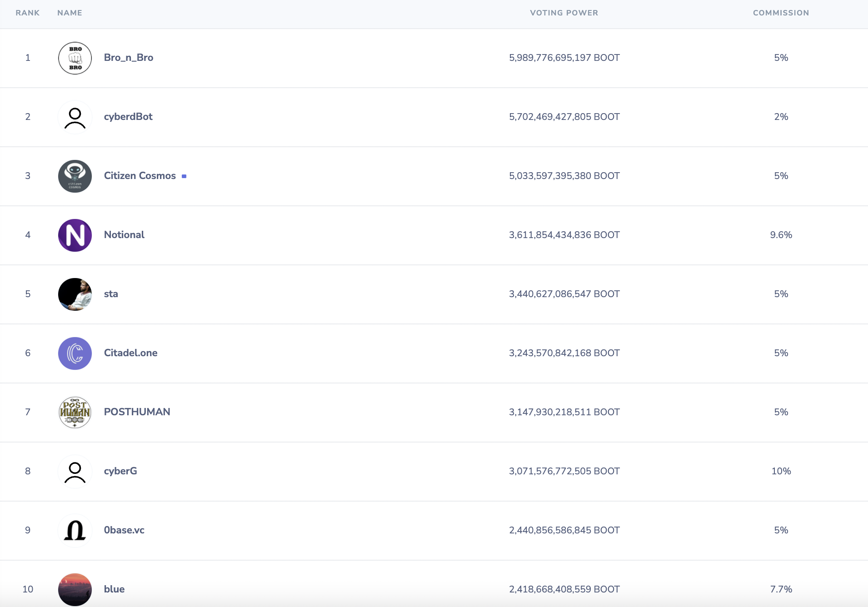The image size is (868, 607).
Task: Sort by the NAME column header
Action: (70, 13)
